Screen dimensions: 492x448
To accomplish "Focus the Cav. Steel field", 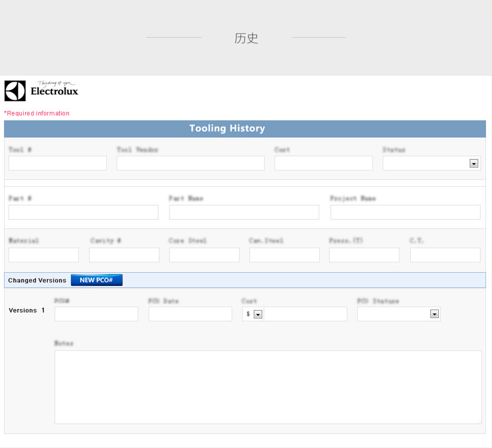I will pos(284,255).
